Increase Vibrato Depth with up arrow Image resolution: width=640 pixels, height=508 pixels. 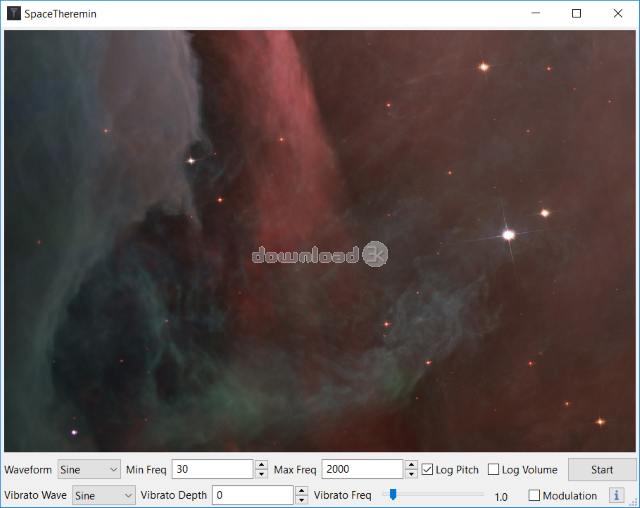[x=301, y=491]
